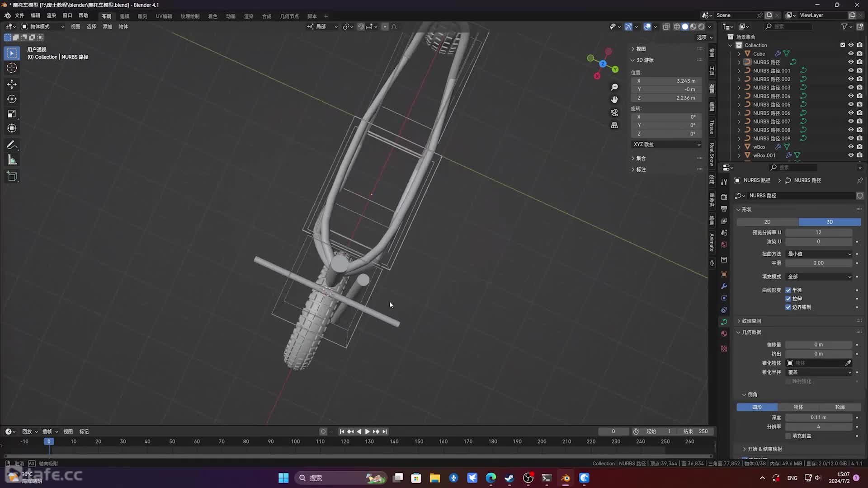The image size is (868, 488).
Task: Click the eyedropper for taper object
Action: point(848,363)
